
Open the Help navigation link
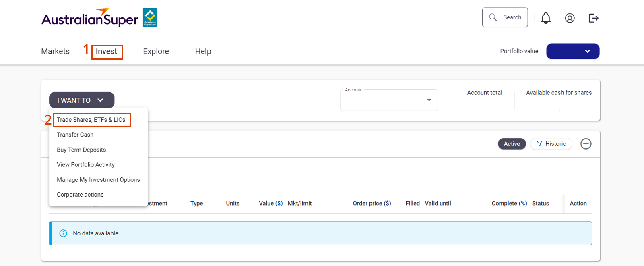pyautogui.click(x=203, y=52)
